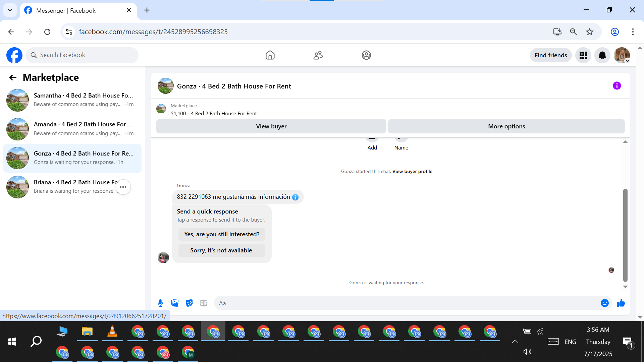Open the account profile picture menu
Image resolution: width=644 pixels, height=362 pixels.
(622, 55)
